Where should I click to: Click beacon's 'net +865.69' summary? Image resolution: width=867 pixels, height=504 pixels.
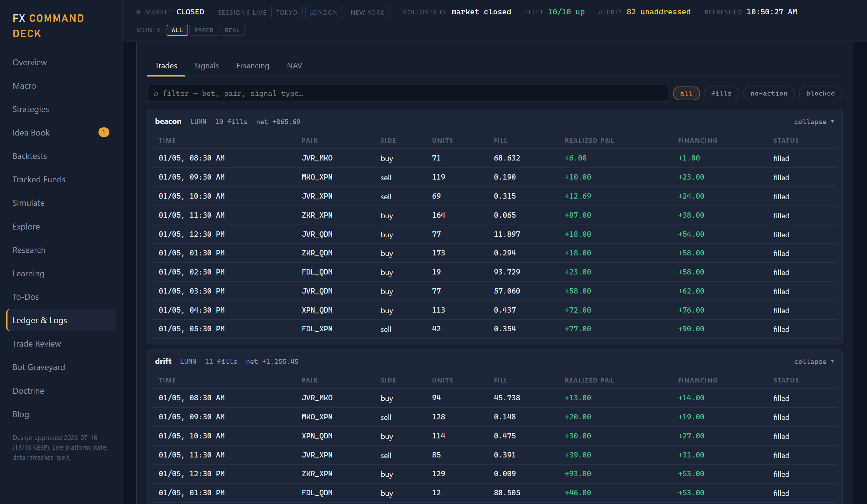point(278,122)
